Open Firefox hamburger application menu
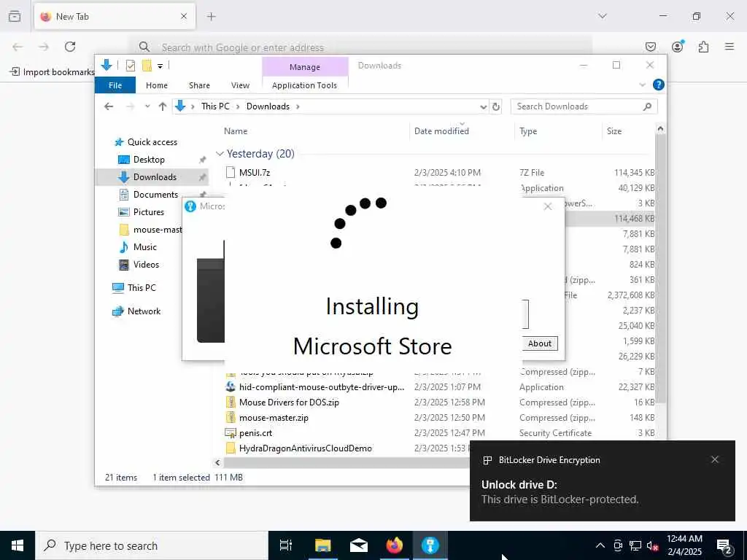This screenshot has height=560, width=747. point(729,47)
